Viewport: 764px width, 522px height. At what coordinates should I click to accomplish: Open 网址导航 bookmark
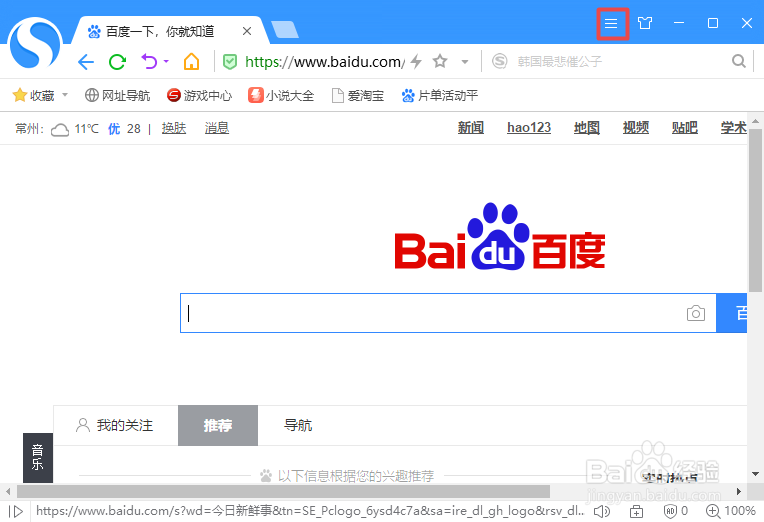click(x=117, y=95)
